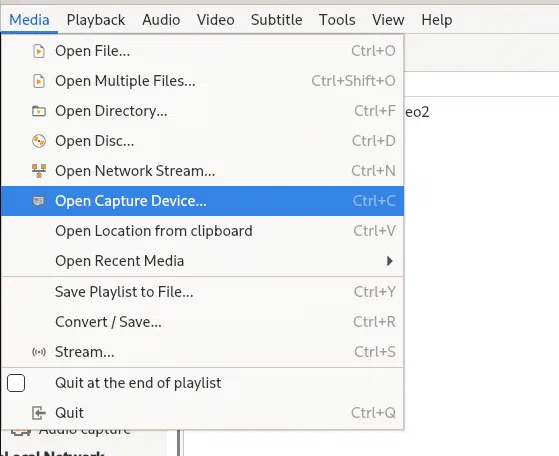
Task: Expand Open Recent Media submenu arrow
Action: (390, 261)
